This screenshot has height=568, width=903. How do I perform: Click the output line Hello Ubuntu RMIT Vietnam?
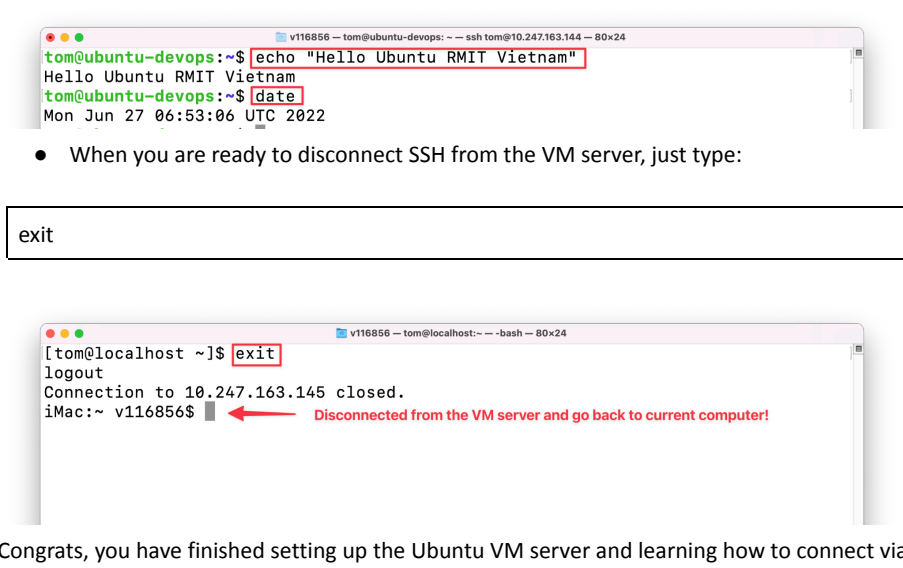point(169,77)
